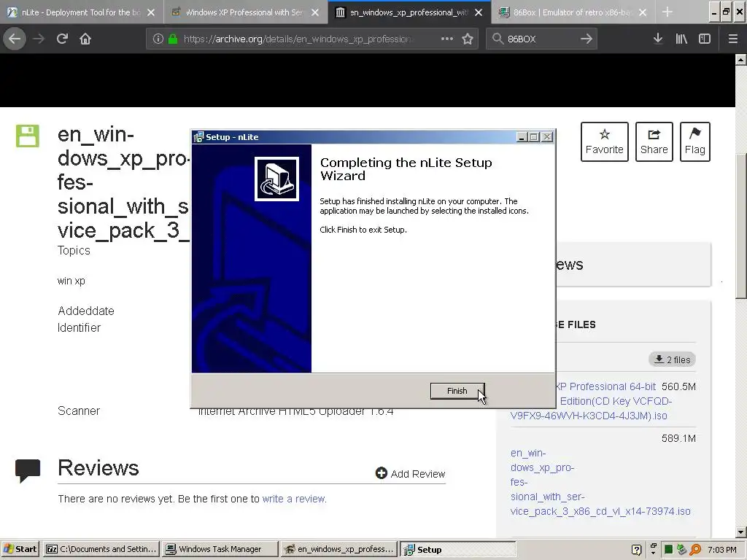This screenshot has width=747, height=560.
Task: Switch to en_windows_xp_profess browser taskbar item
Action: 338,549
